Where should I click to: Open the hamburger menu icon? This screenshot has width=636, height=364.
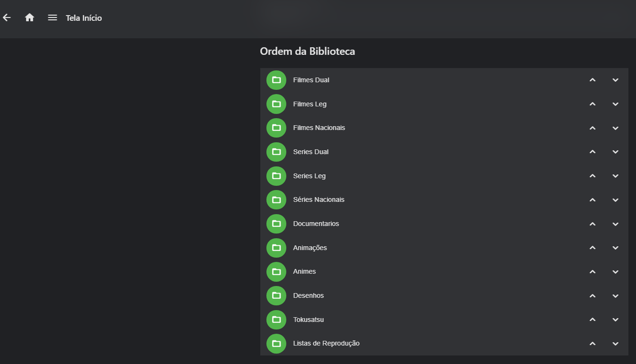tap(53, 18)
